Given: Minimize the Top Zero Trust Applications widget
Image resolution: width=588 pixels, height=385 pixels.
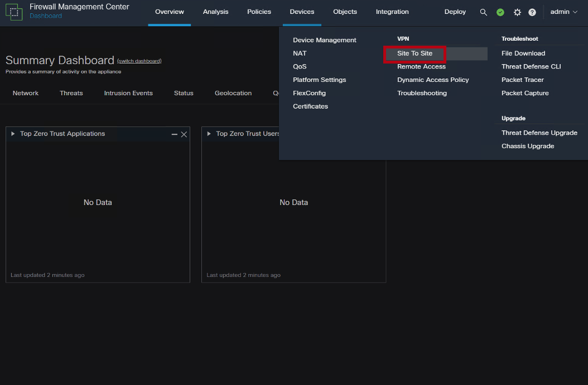Looking at the screenshot, I should [175, 134].
